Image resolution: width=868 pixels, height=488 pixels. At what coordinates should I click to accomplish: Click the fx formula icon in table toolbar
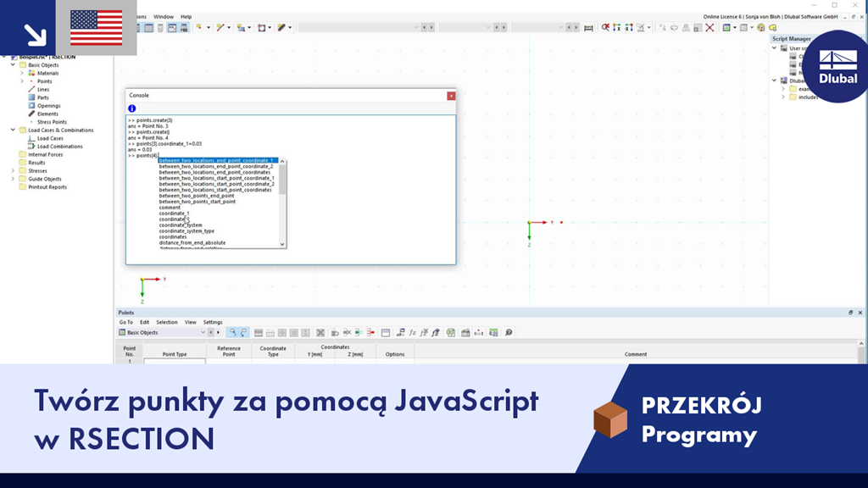(x=413, y=332)
